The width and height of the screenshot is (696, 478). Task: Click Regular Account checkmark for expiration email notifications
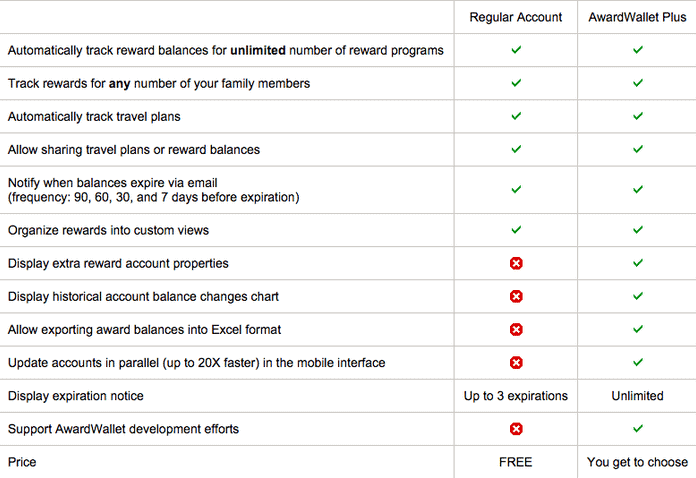[x=516, y=189]
